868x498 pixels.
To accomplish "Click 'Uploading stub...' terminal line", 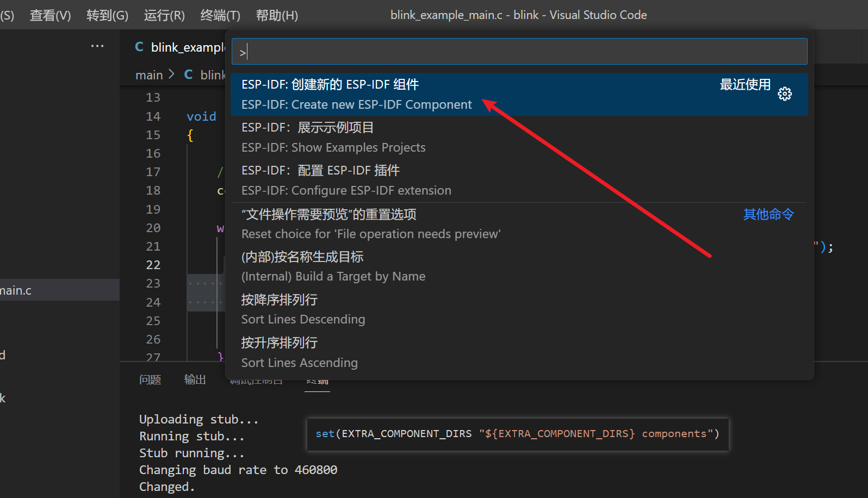I will (199, 419).
